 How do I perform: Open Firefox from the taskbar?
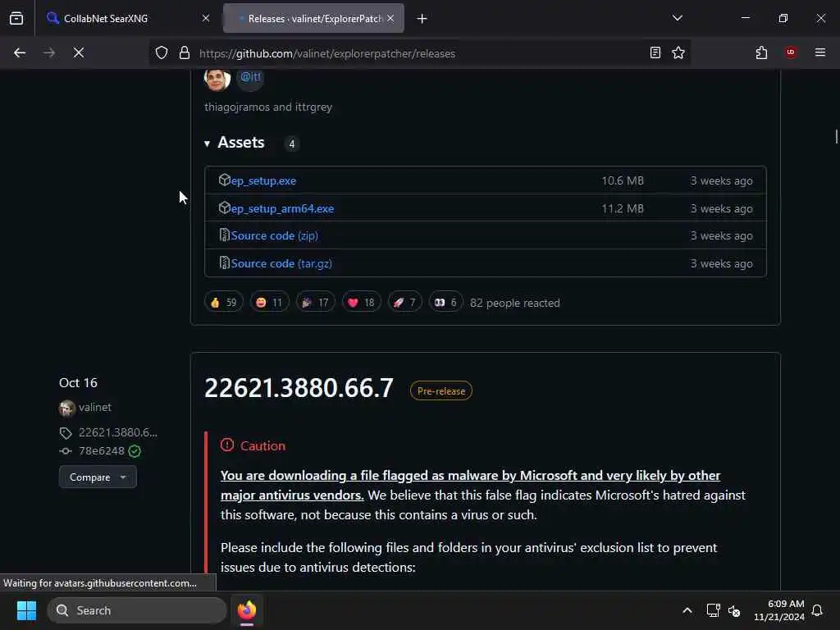[247, 610]
